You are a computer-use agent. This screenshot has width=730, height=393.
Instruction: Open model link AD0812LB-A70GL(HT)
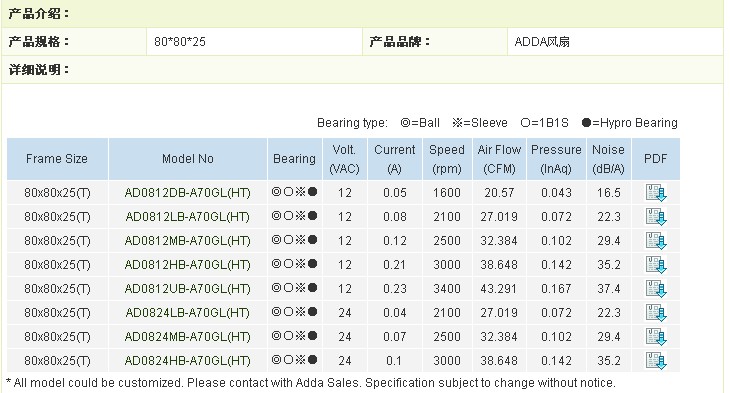[188, 217]
